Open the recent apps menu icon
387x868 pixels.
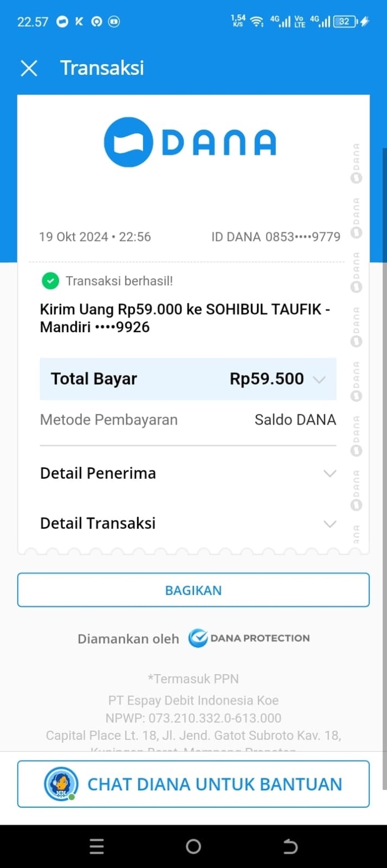[x=96, y=846]
